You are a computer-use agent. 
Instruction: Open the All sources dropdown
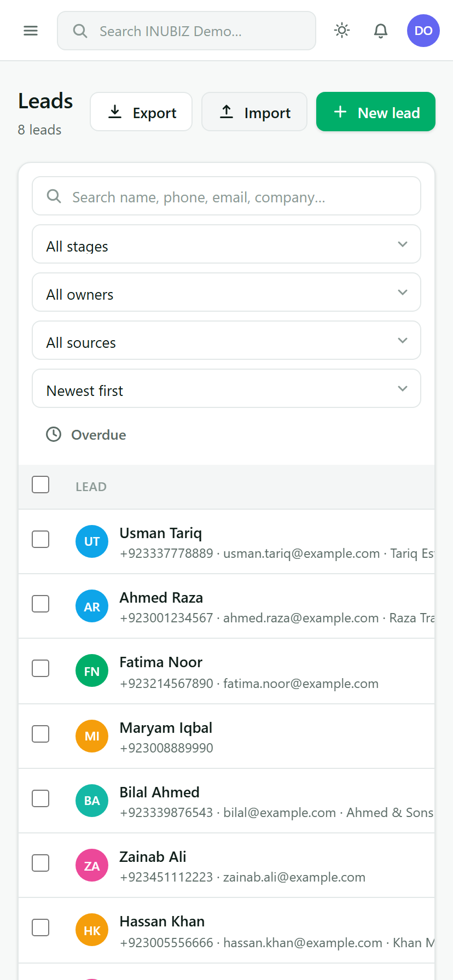point(226,340)
